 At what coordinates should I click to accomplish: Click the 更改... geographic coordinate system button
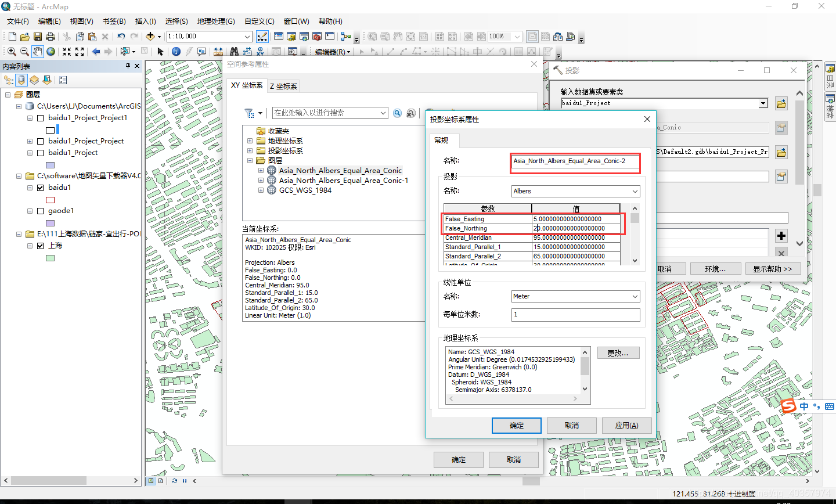(x=618, y=353)
